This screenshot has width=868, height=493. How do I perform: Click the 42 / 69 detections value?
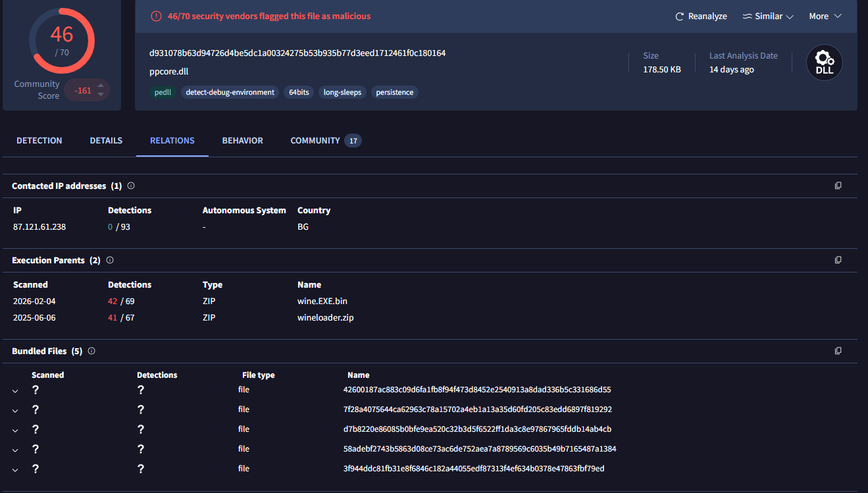click(121, 301)
